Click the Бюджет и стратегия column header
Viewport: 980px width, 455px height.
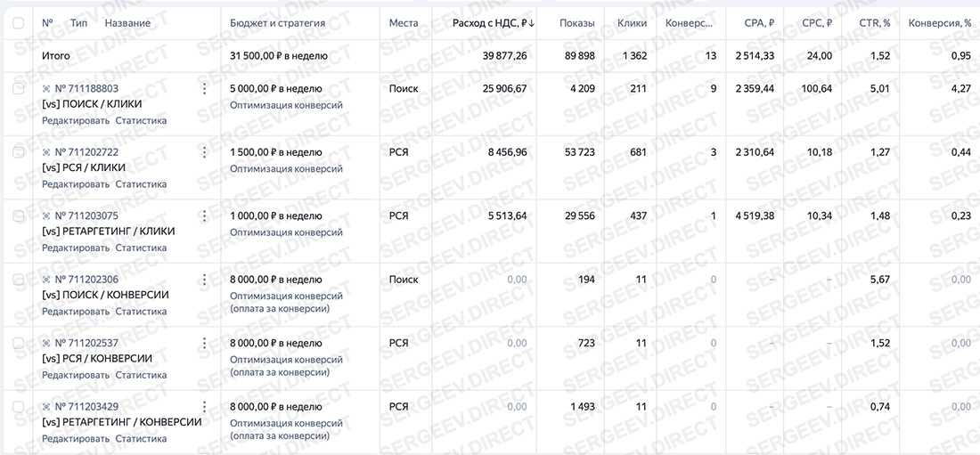(x=277, y=23)
